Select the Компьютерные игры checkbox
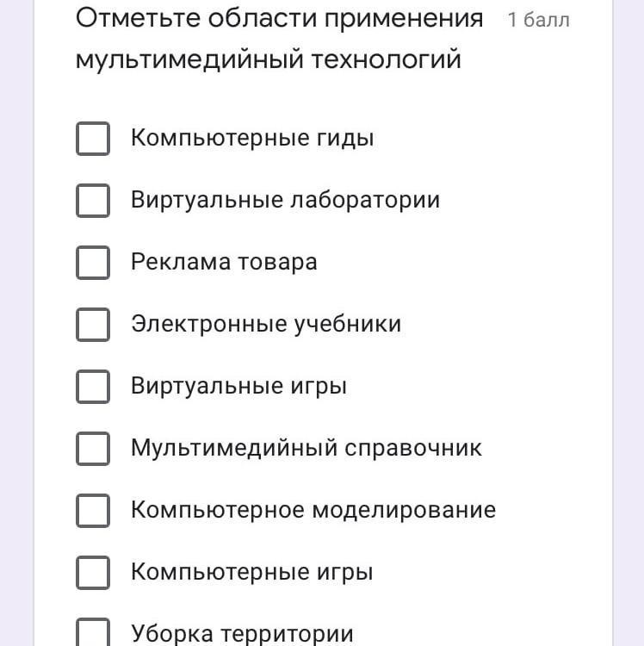 coord(93,573)
